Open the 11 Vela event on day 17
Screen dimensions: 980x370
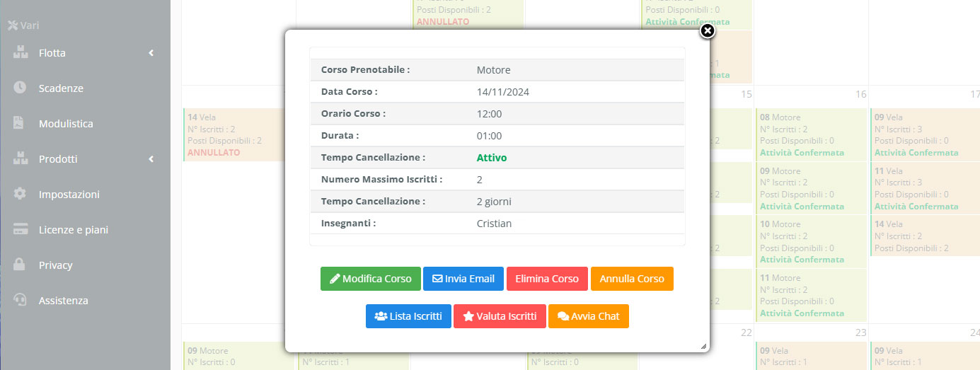click(925, 189)
